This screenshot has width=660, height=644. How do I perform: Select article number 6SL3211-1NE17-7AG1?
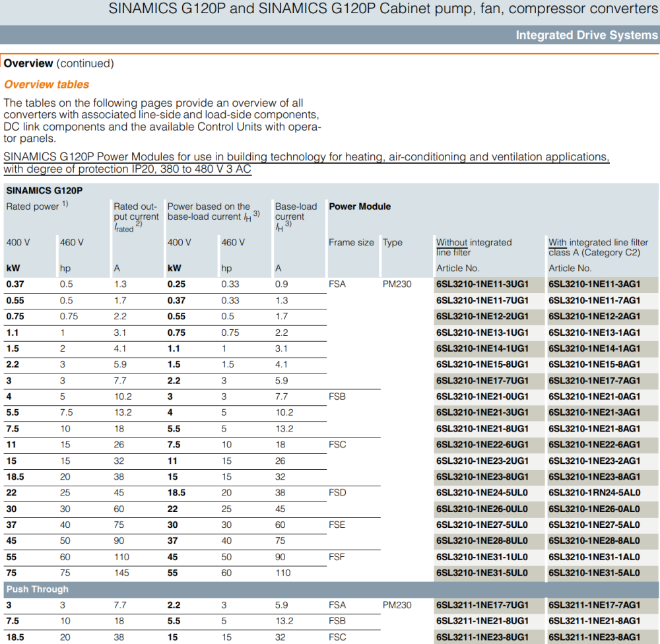(595, 605)
